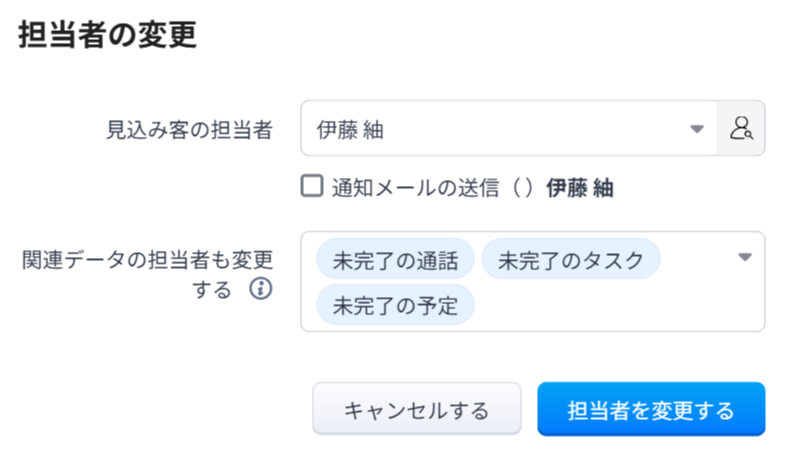Select the 未完了の予定 tag

coord(395,305)
